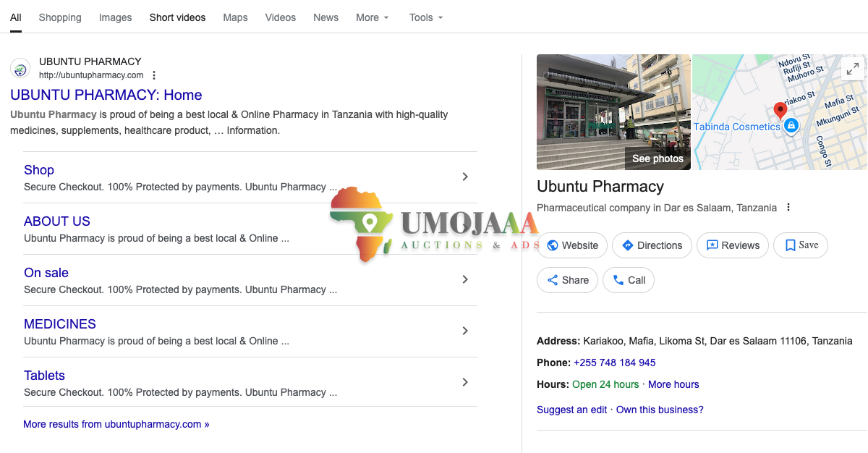This screenshot has width=868, height=453.
Task: Click the Shop sitelink title
Action: coord(39,170)
